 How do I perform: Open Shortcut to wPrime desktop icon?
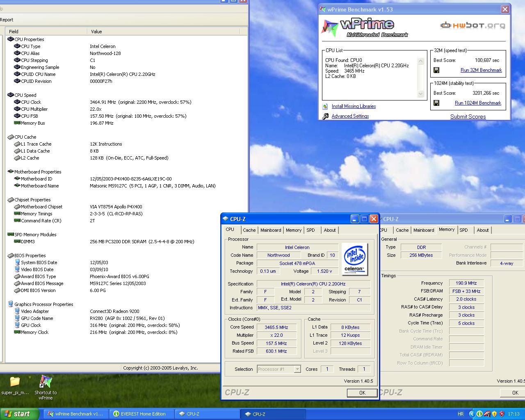(46, 387)
